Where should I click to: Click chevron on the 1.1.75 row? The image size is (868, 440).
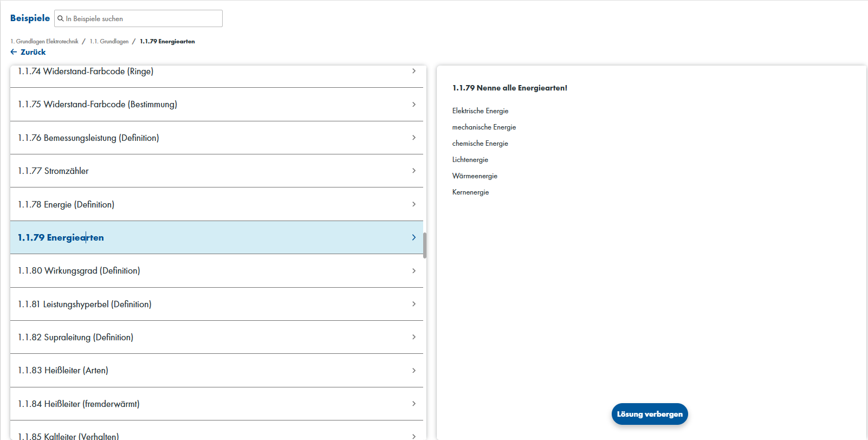tap(414, 104)
